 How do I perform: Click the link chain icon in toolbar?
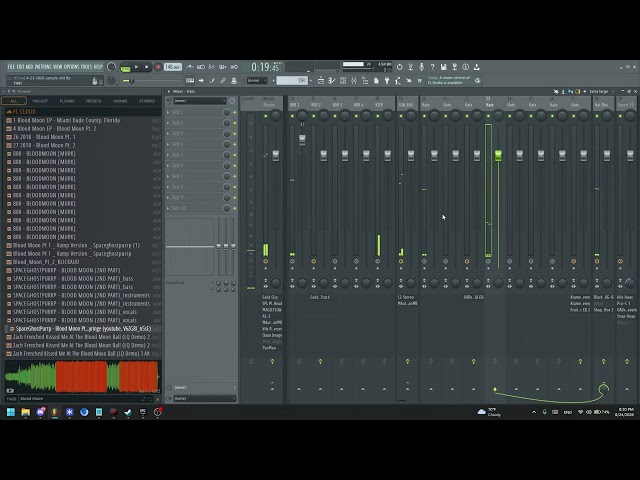[223, 81]
